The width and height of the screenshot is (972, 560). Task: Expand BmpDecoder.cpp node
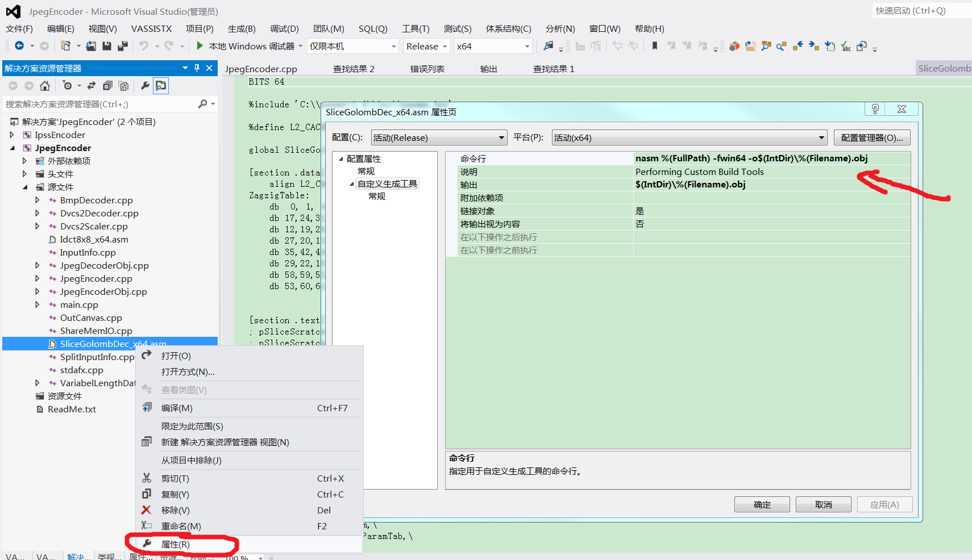38,200
